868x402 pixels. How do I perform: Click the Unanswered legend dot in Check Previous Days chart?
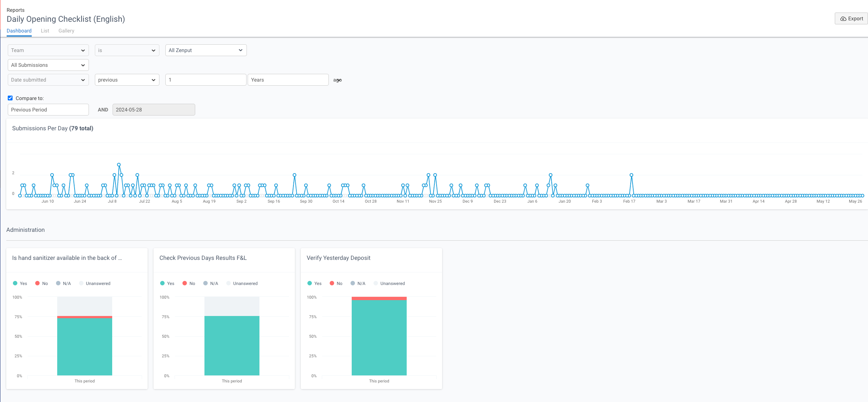click(x=228, y=283)
